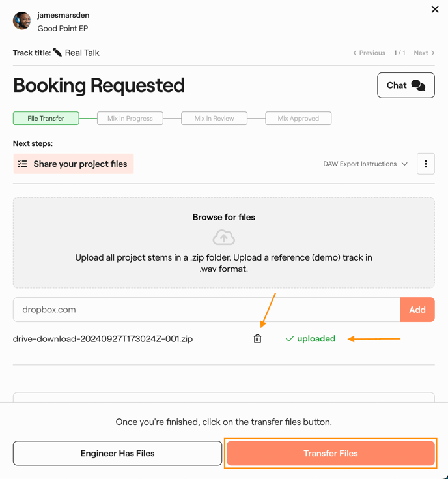The image size is (448, 479).
Task: Select the Mix in Progress step
Action: [x=130, y=119]
